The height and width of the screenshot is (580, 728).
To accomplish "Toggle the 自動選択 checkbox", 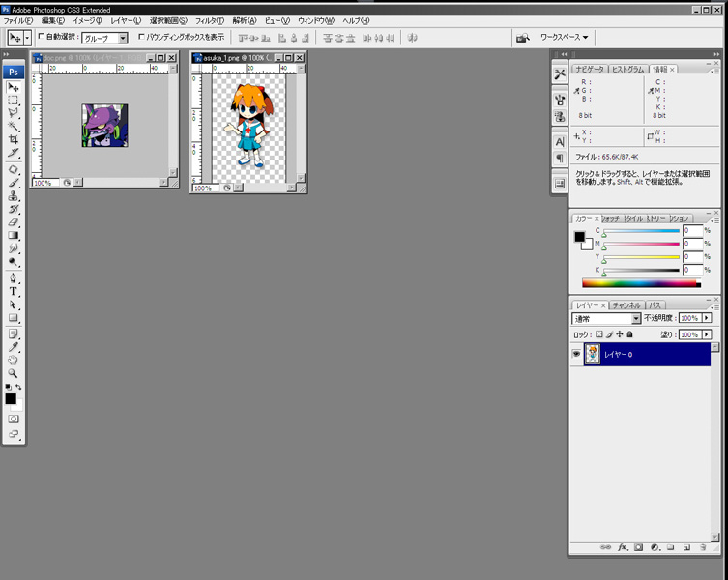I will click(41, 36).
